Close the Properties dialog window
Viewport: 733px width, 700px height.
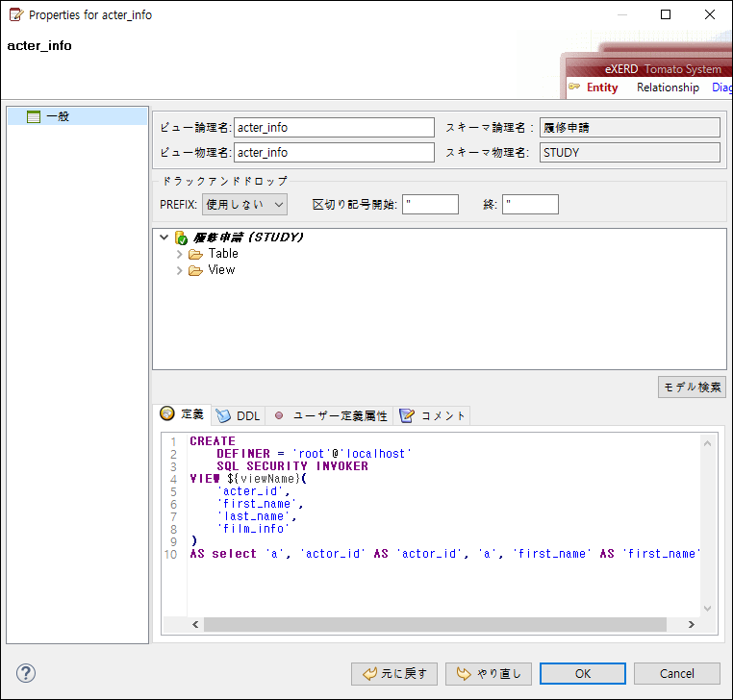click(x=710, y=14)
